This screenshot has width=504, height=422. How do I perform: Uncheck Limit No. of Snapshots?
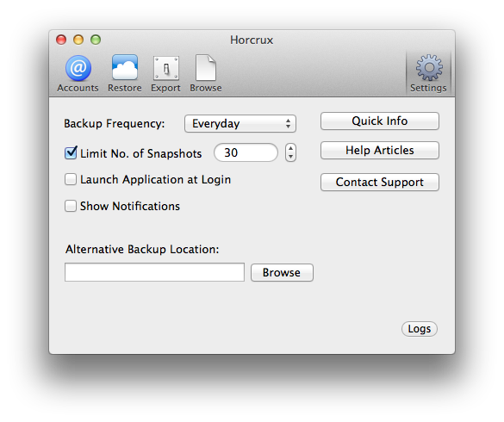(71, 152)
